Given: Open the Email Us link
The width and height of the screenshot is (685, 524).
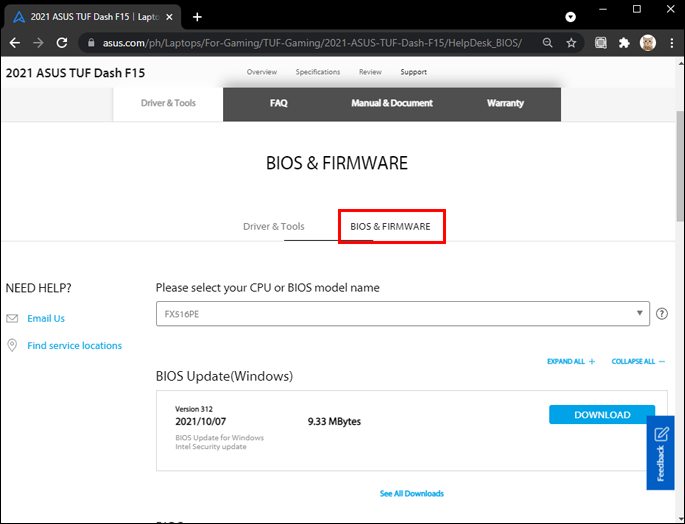Looking at the screenshot, I should pyautogui.click(x=46, y=318).
